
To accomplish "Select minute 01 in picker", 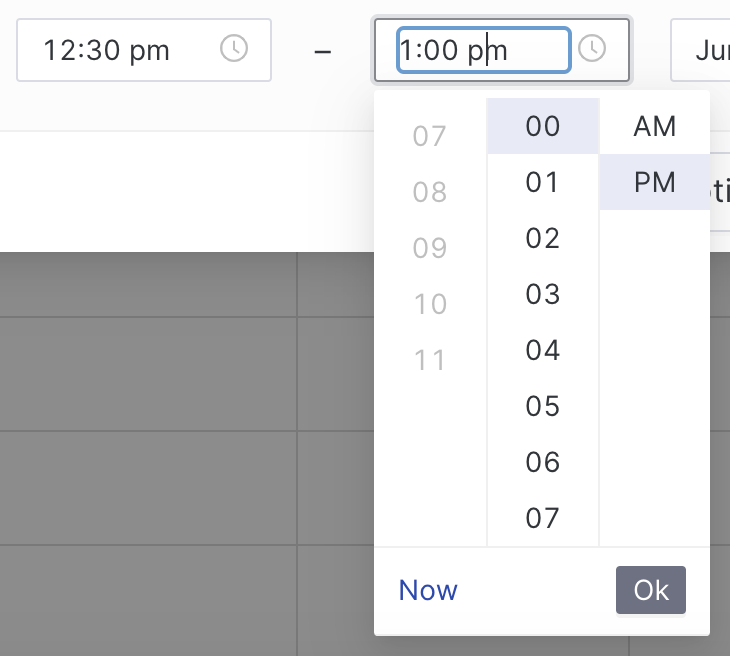I will [543, 182].
